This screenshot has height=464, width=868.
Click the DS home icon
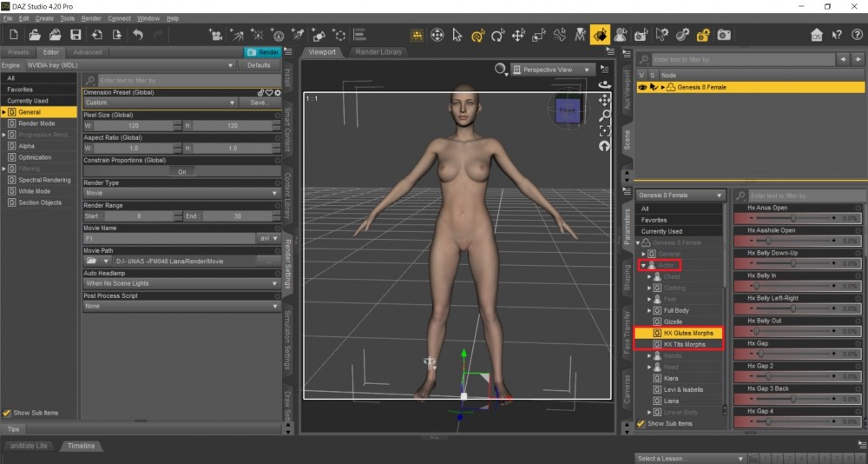817,35
